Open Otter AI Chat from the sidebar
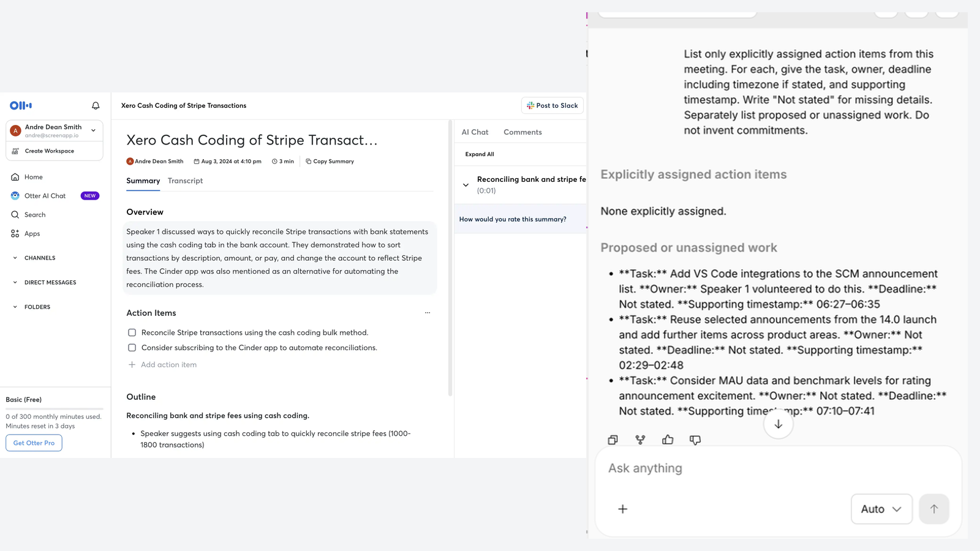The width and height of the screenshot is (980, 551). coord(45,196)
